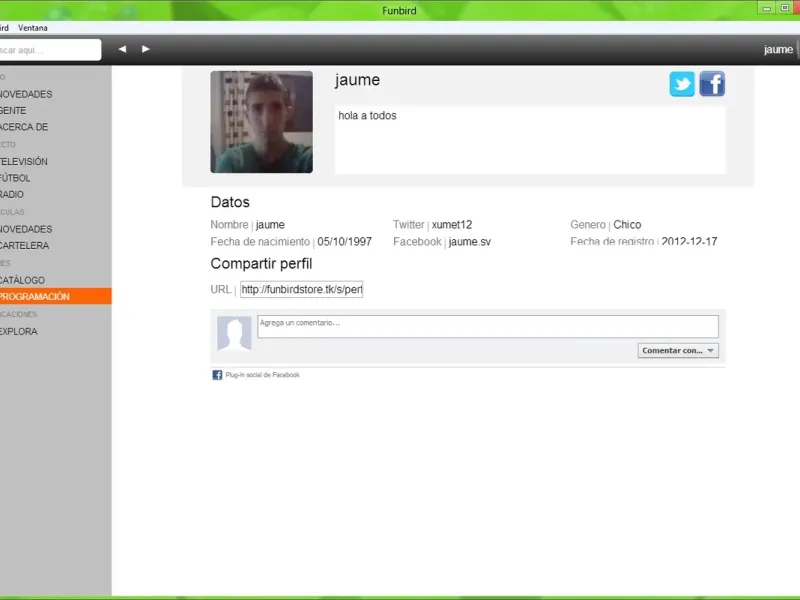
Task: Open CATÁLOGO in the sidebar
Action: 22,280
